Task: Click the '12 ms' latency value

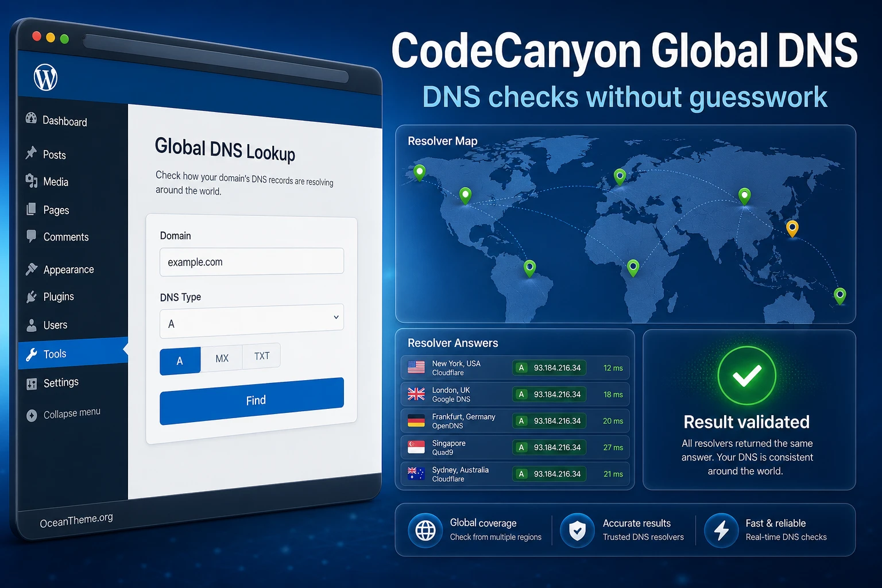Action: (613, 368)
